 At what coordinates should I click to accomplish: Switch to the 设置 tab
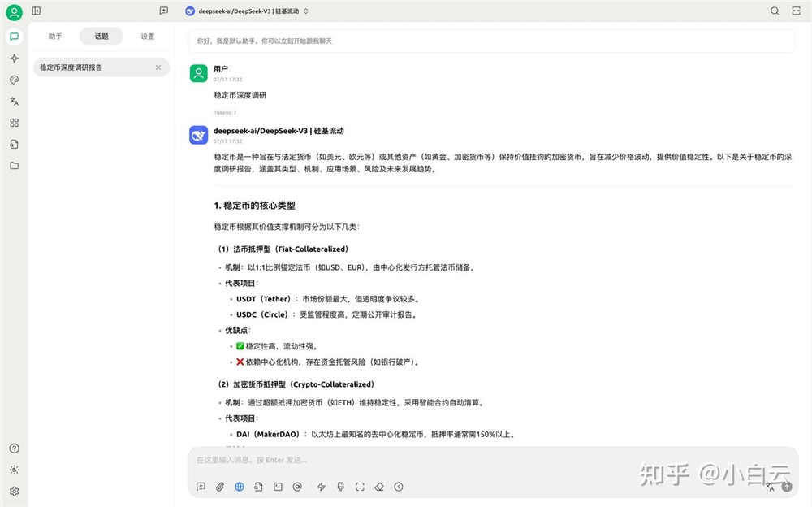(x=148, y=37)
